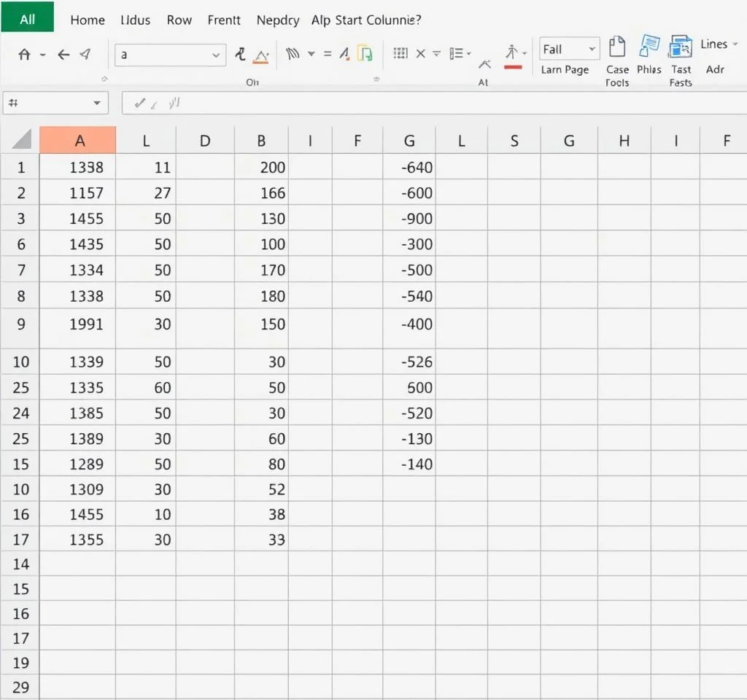The image size is (747, 700).
Task: Expand the Fall dropdown box
Action: [x=592, y=50]
